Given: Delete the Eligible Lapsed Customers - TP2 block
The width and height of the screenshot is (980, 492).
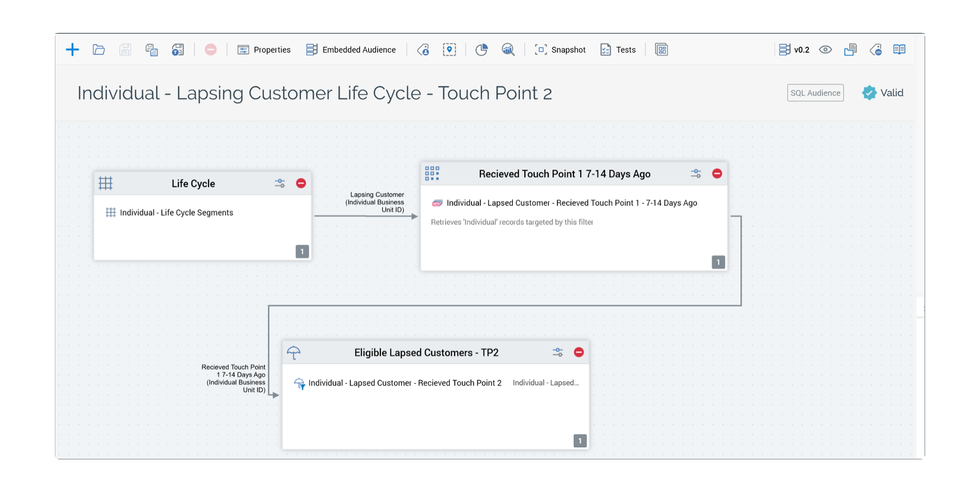Looking at the screenshot, I should pyautogui.click(x=579, y=352).
